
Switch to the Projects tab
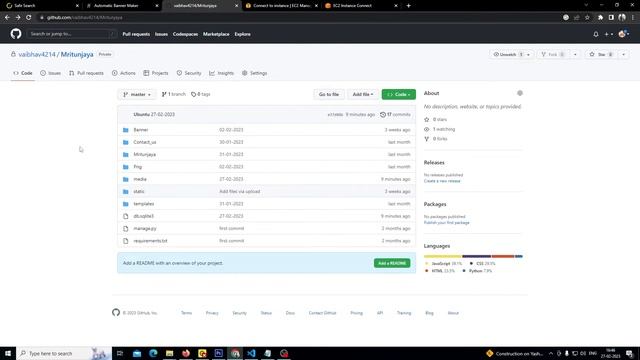(156, 73)
